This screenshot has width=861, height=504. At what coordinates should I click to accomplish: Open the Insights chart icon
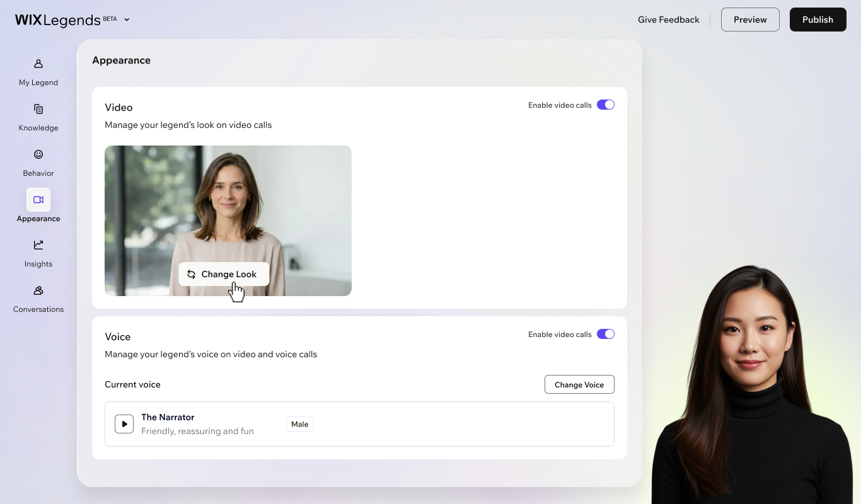[x=38, y=245]
